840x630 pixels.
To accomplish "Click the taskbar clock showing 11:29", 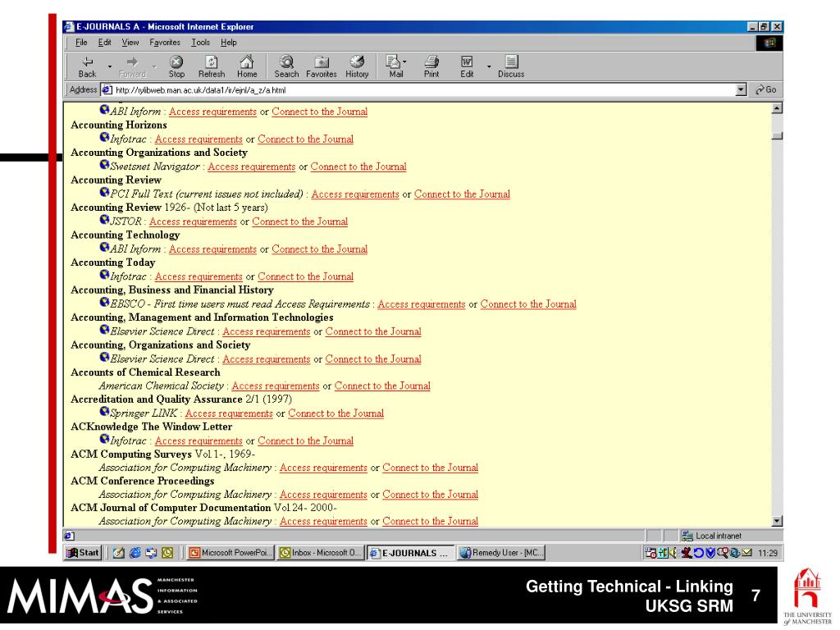I will tap(767, 553).
